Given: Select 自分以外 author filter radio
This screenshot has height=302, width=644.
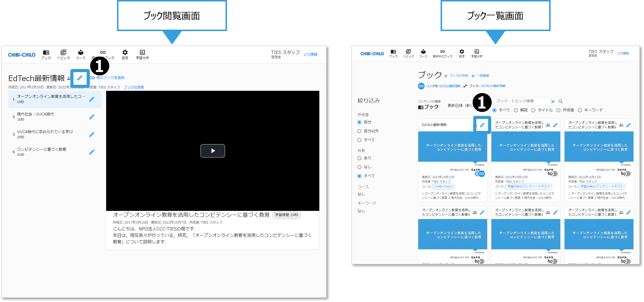Looking at the screenshot, I should (x=359, y=131).
